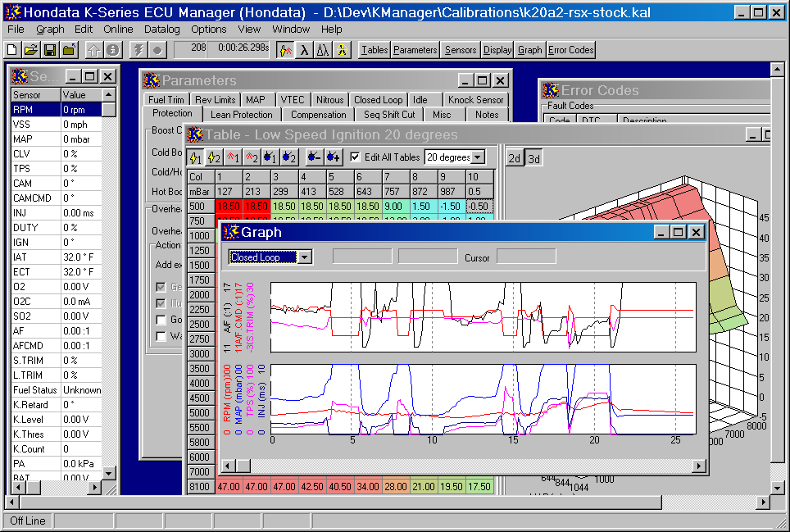Click the folder with arrow toolbar icon

click(x=69, y=50)
